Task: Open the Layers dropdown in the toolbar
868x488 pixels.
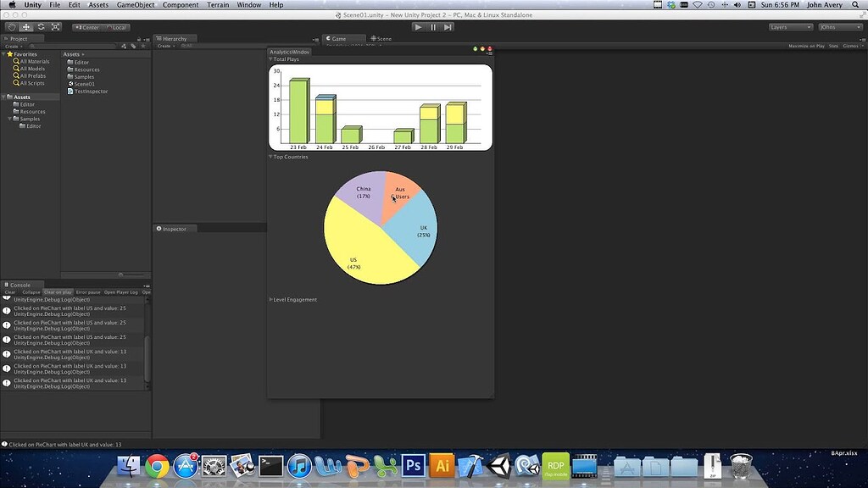Action: pyautogui.click(x=789, y=26)
